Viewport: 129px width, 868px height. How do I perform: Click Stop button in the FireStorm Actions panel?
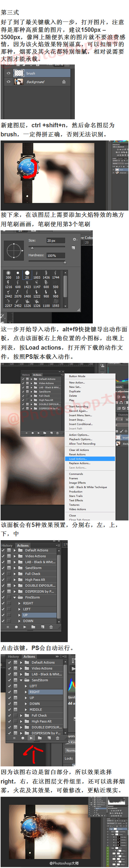[7, 627]
